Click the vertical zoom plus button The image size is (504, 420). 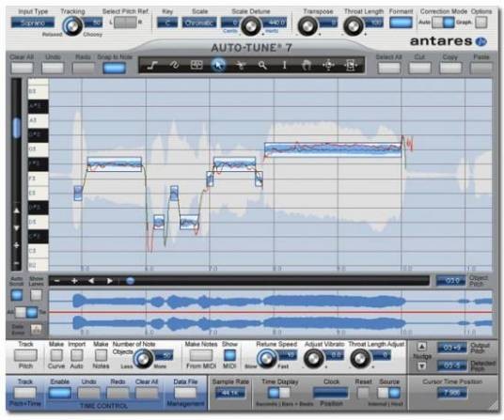(16, 245)
